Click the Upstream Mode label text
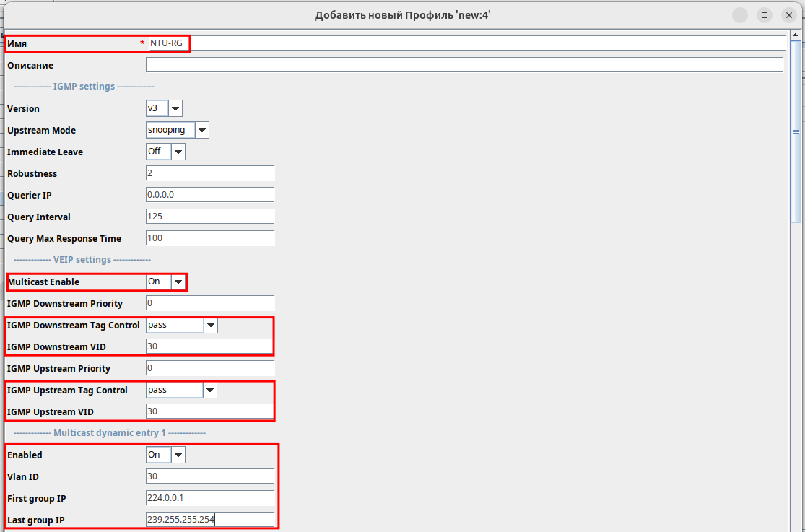Screen dimensions: 805x532 point(42,131)
